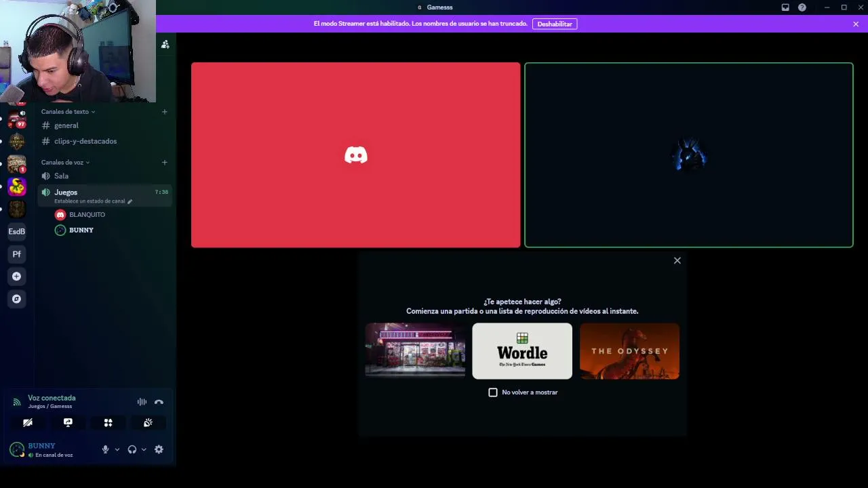Maximize the Discord window
868x488 pixels.
point(844,7)
